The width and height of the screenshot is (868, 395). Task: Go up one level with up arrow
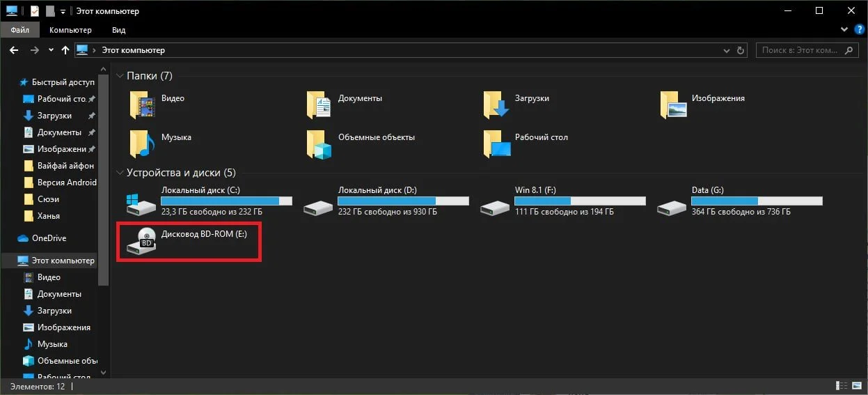click(65, 50)
